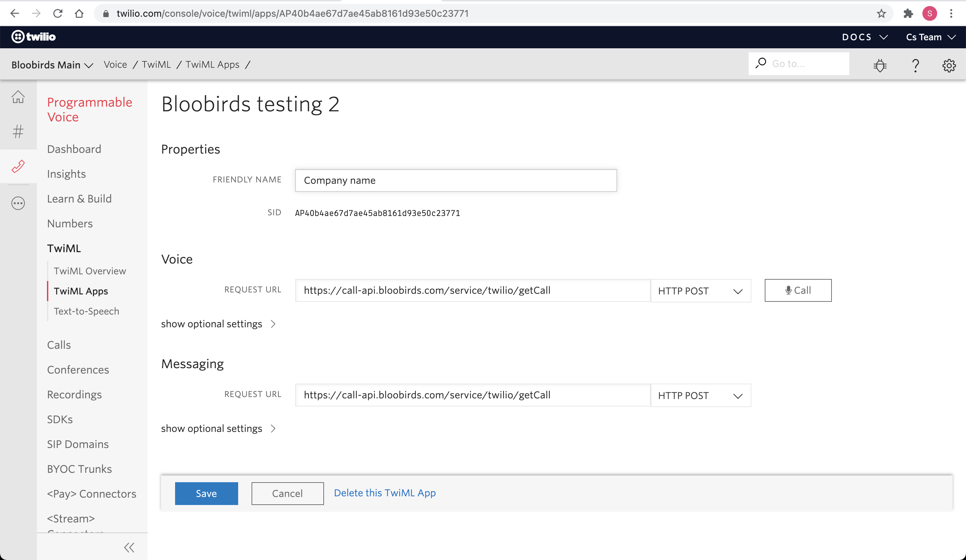This screenshot has width=966, height=560.
Task: Click the SID value AP40b4ae67d7ae45ab8161d93e50c23771
Action: 378,213
